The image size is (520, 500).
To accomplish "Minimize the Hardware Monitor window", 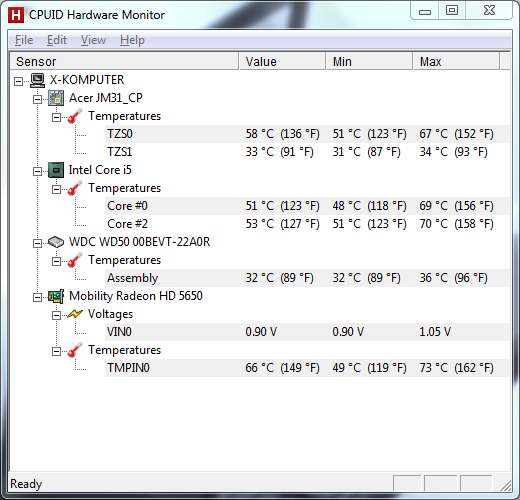I will coord(425,11).
